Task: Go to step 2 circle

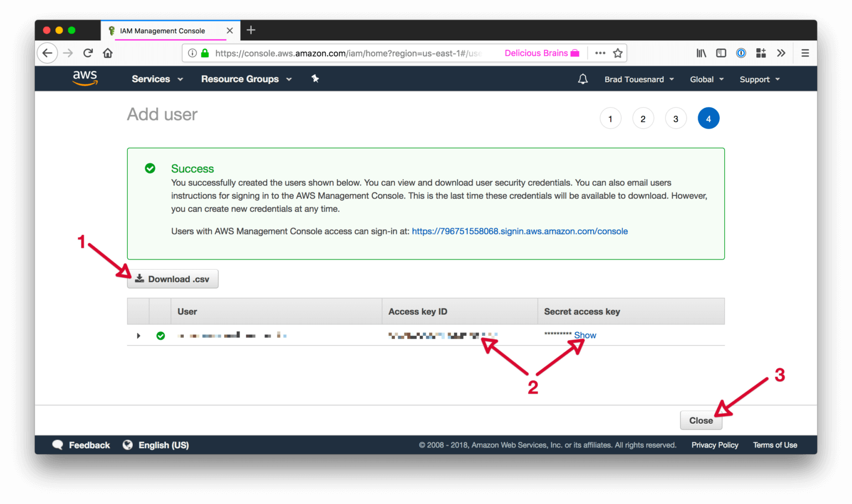Action: tap(643, 118)
